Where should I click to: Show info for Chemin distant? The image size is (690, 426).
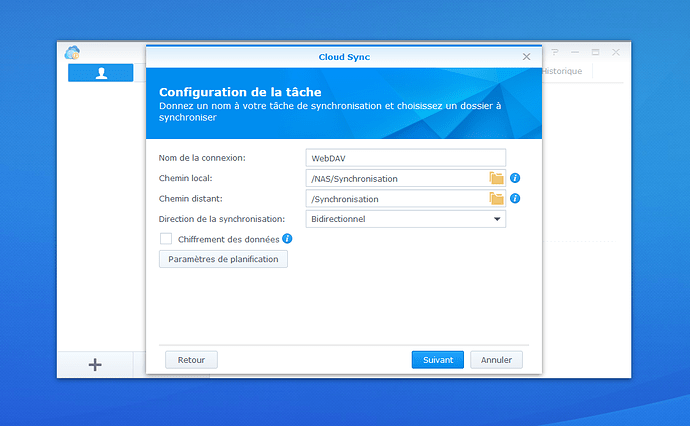[x=515, y=198]
